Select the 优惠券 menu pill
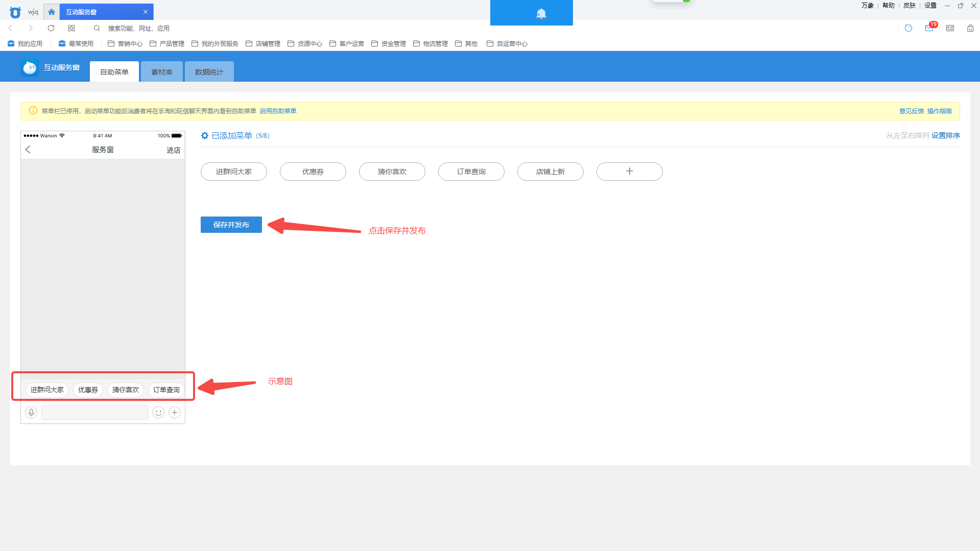 tap(313, 172)
